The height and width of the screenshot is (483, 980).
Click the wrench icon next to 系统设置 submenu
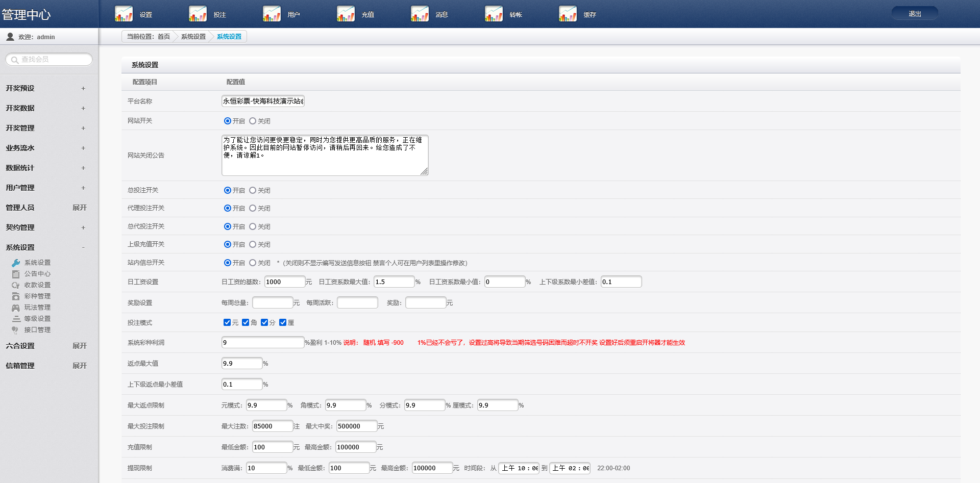click(x=16, y=263)
